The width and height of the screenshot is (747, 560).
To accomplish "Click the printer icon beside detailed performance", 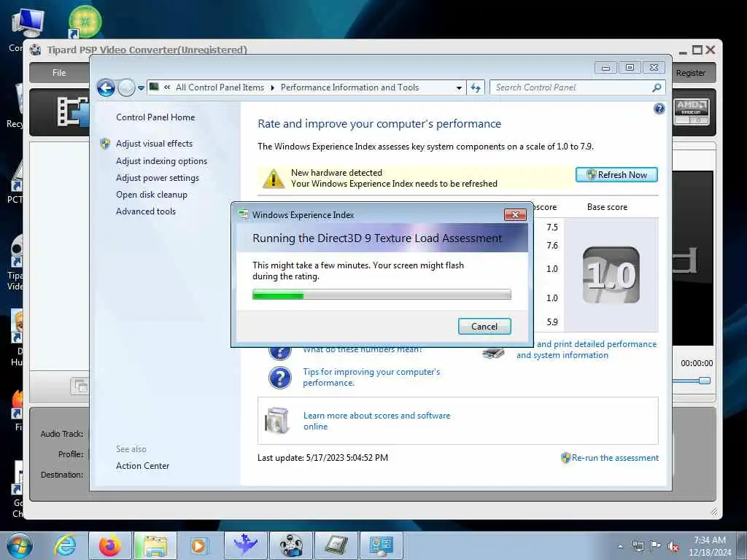I will [x=494, y=353].
